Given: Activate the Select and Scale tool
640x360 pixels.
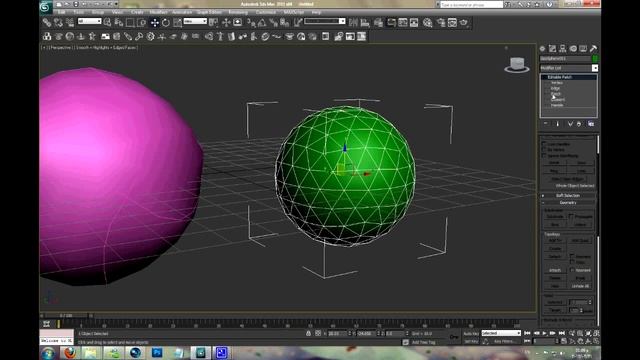Looking at the screenshot, I should 177,22.
